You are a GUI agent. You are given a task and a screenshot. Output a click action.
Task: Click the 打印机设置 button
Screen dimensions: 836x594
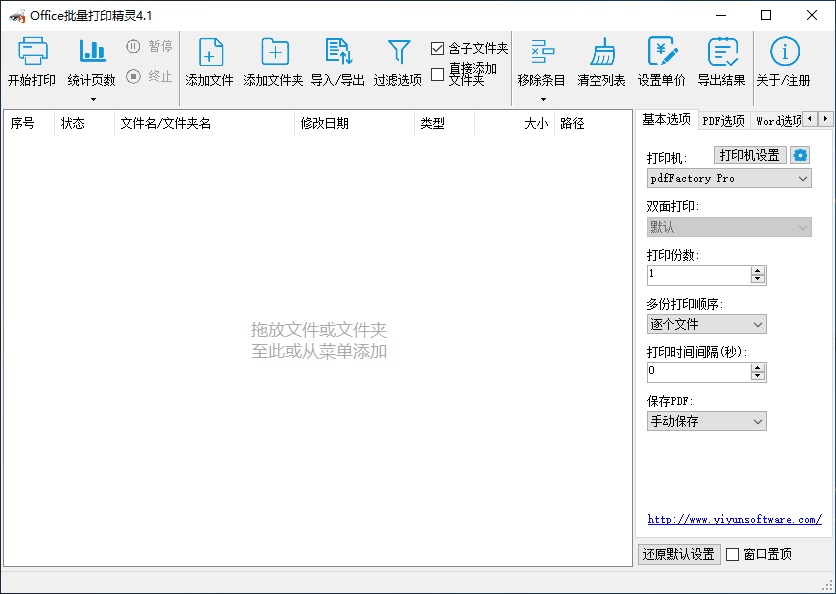750,155
